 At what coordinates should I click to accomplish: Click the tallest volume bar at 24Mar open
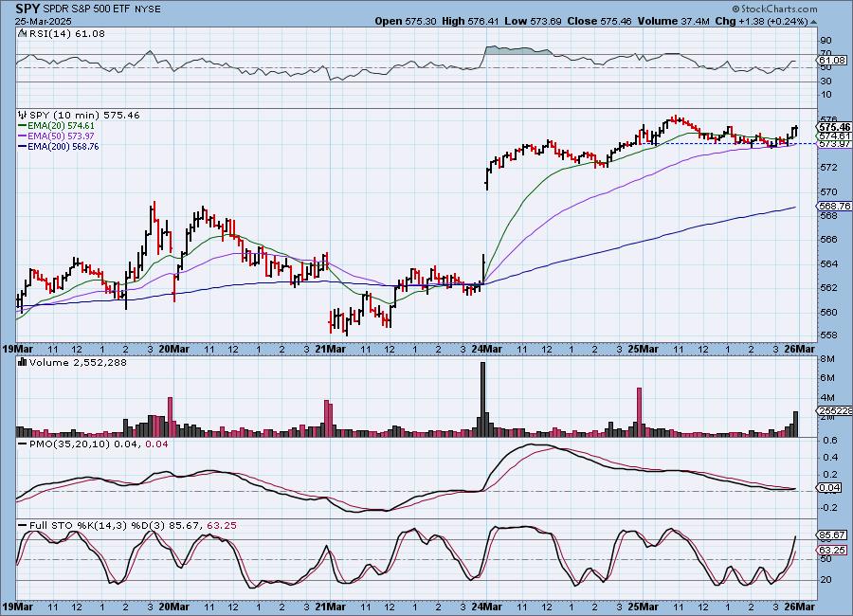coord(482,399)
